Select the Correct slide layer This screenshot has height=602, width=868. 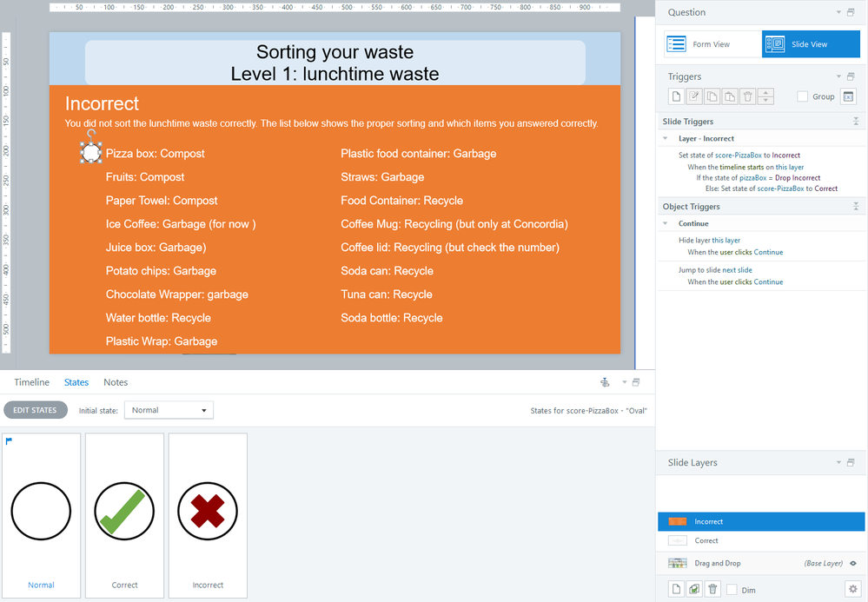pos(761,540)
